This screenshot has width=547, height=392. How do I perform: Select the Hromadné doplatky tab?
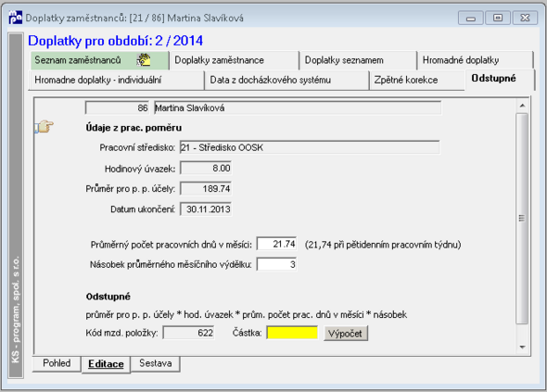coord(475,60)
